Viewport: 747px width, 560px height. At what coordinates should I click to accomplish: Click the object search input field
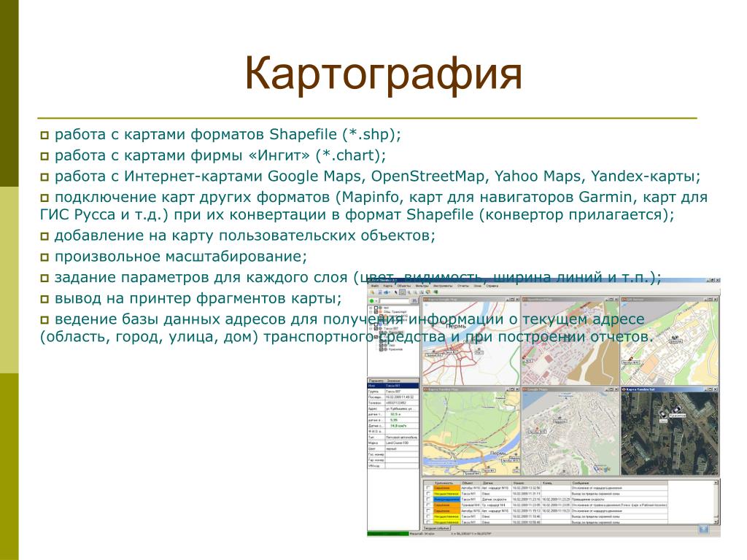395,300
